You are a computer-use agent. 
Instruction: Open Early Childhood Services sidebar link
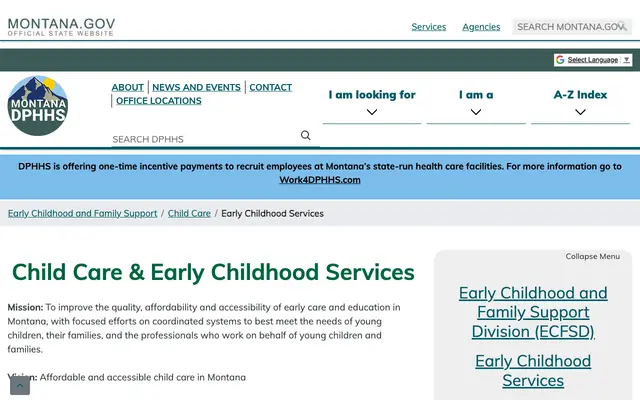tap(533, 371)
